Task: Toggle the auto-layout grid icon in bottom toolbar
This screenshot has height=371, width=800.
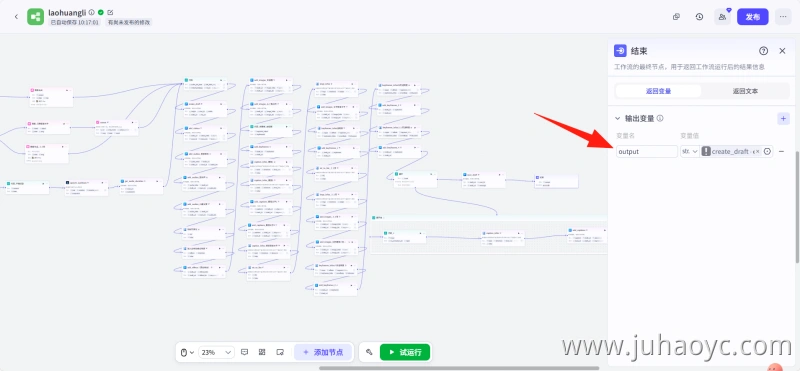Action: (262, 352)
